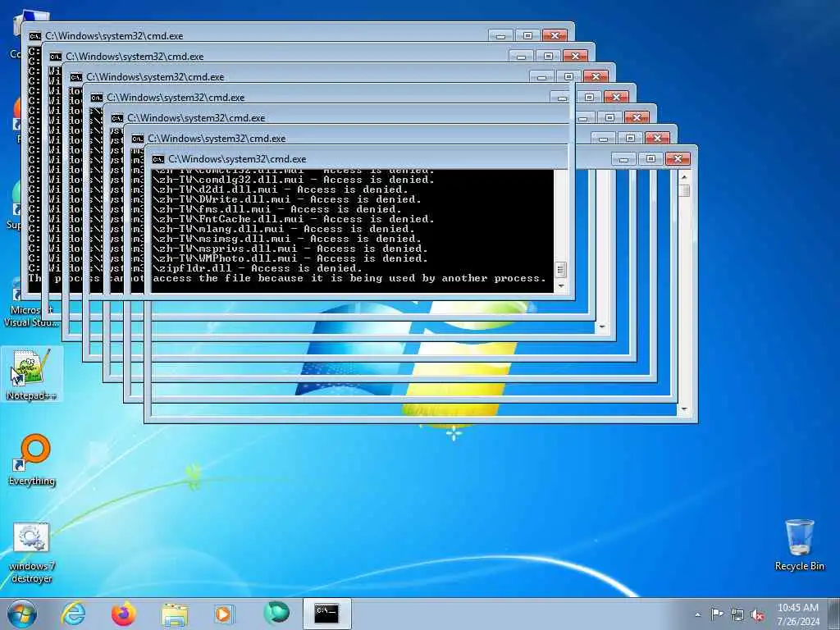Maximize the frontmost cmd.exe window
This screenshot has height=630, width=840.
point(651,159)
